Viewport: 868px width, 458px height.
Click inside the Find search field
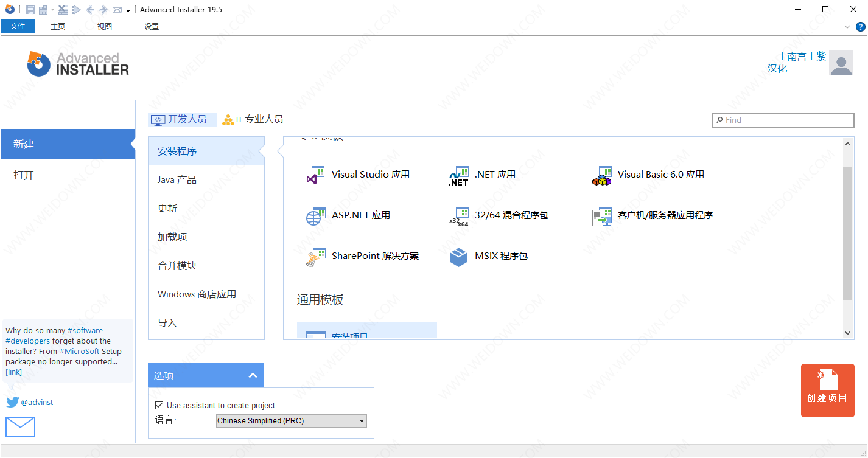(783, 120)
